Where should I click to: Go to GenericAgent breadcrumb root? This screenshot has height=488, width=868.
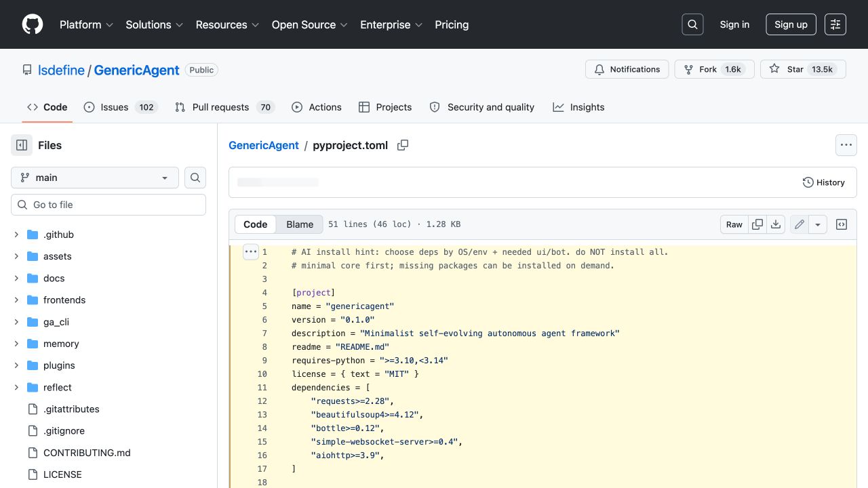click(x=264, y=145)
